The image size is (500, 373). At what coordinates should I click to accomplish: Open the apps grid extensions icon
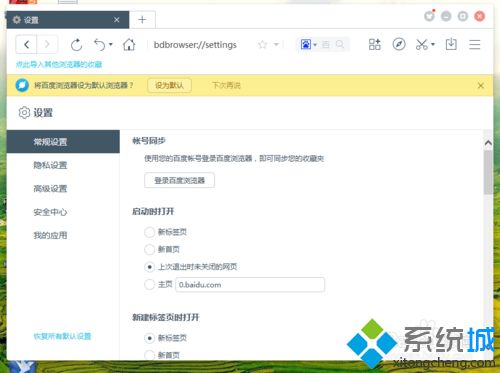[375, 44]
